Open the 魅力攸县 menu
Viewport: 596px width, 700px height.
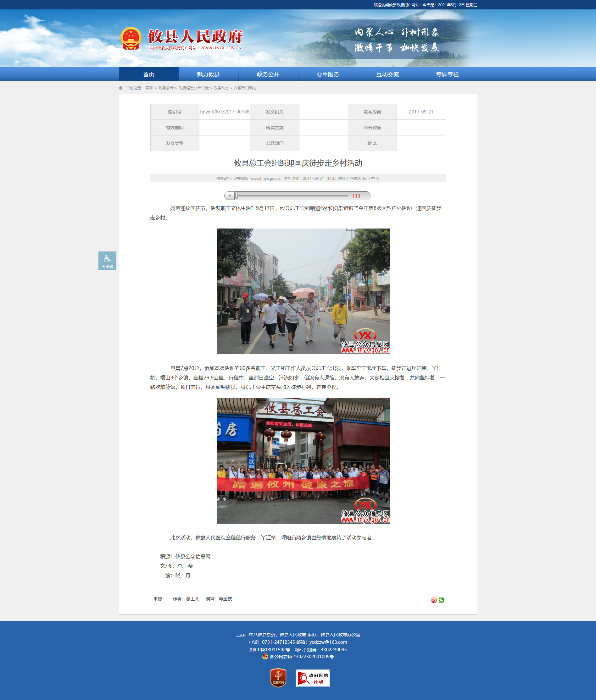(209, 74)
